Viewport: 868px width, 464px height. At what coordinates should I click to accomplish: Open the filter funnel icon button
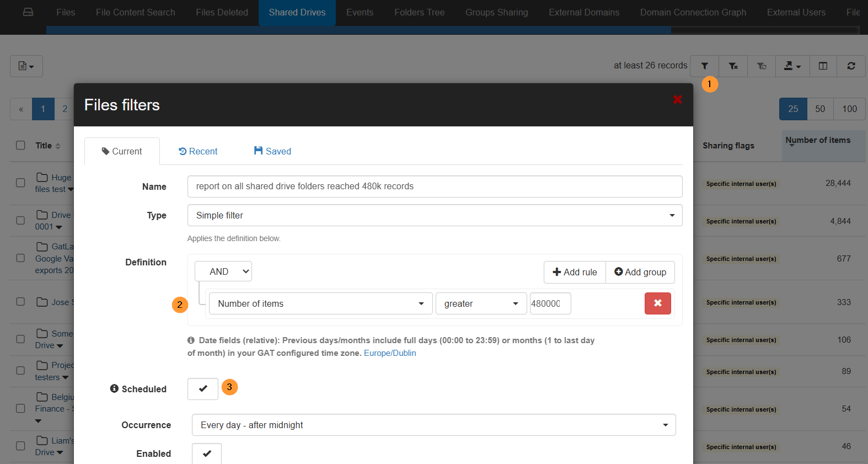[704, 66]
